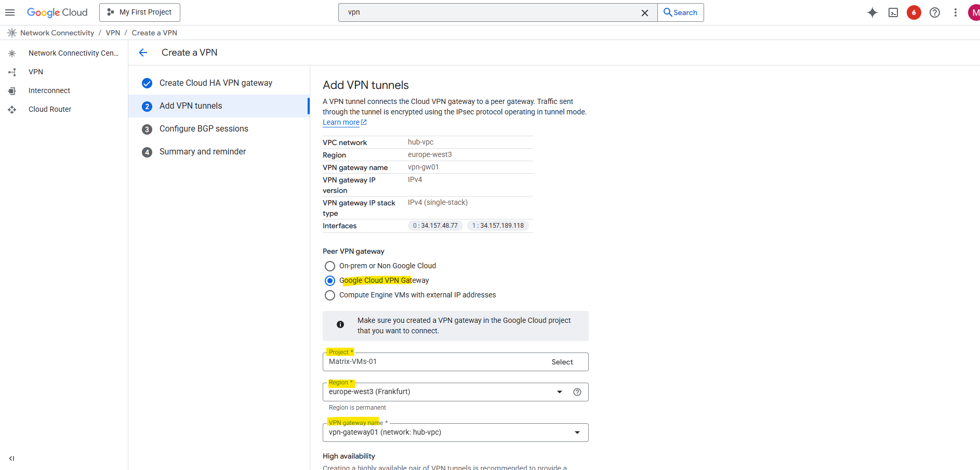Open Gemini AI assistant sparkle icon
Viewport: 980px width, 470px height.
872,12
